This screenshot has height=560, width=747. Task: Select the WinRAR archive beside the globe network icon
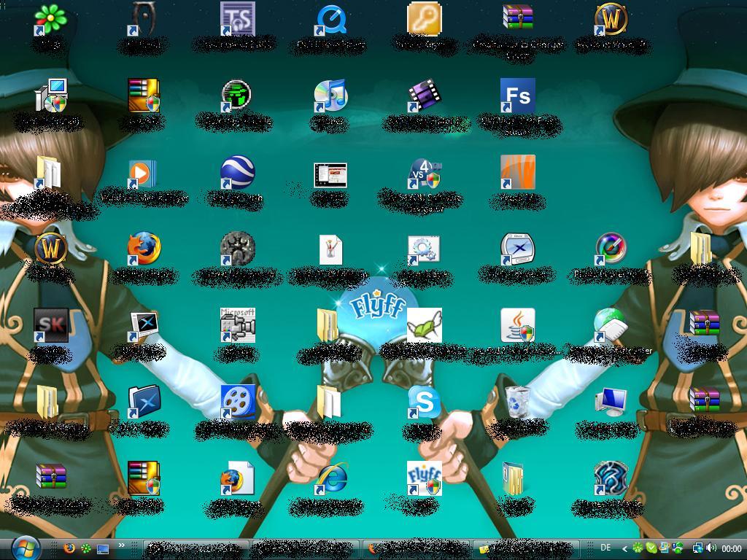pyautogui.click(x=705, y=323)
